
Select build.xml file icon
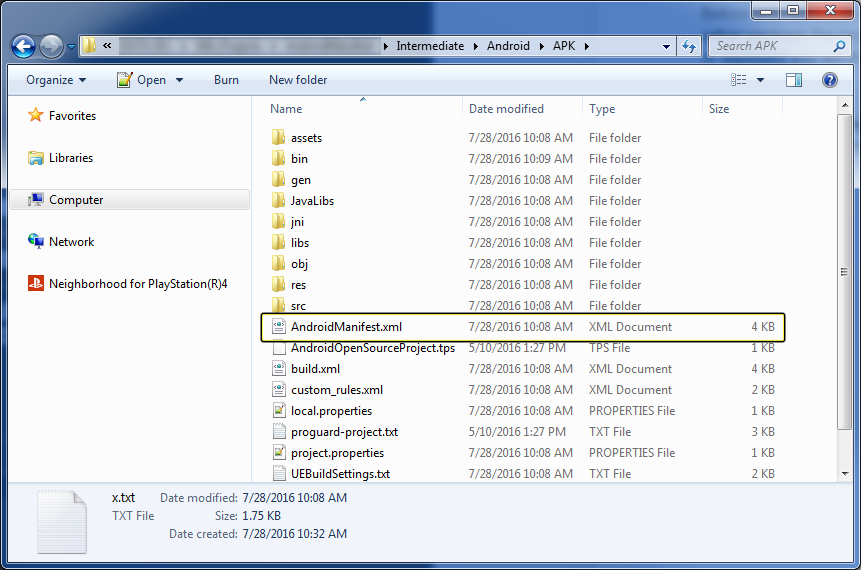pos(279,368)
